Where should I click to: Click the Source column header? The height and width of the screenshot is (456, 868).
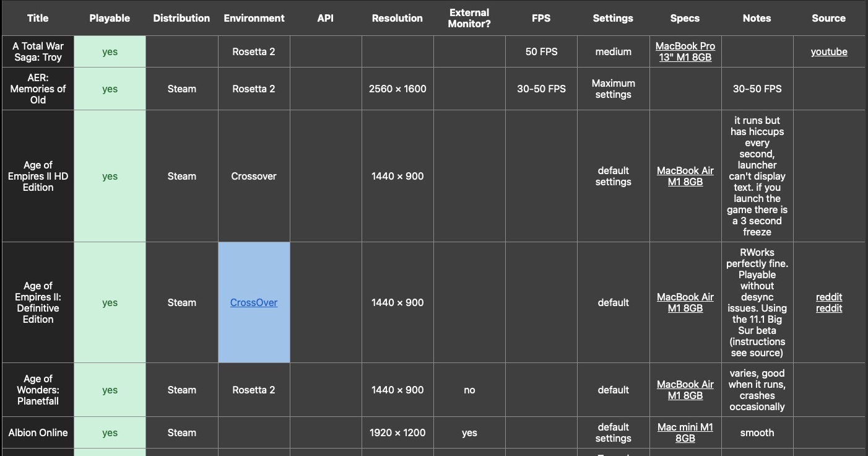coord(828,18)
